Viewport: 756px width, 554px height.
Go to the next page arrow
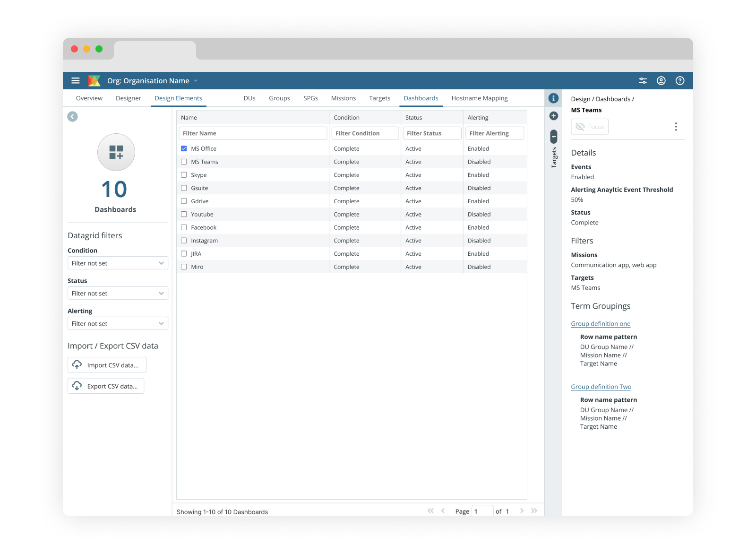[522, 511]
